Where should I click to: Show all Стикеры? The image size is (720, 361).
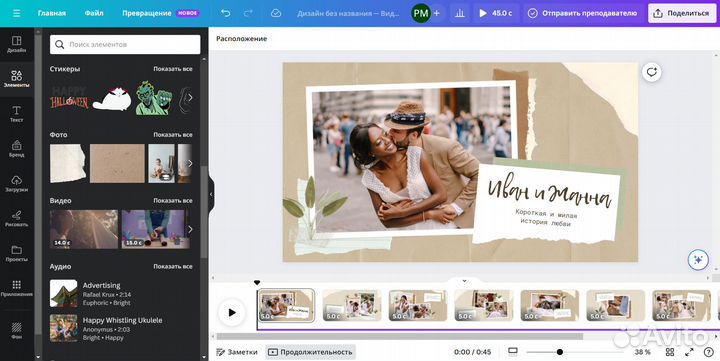[x=173, y=69]
